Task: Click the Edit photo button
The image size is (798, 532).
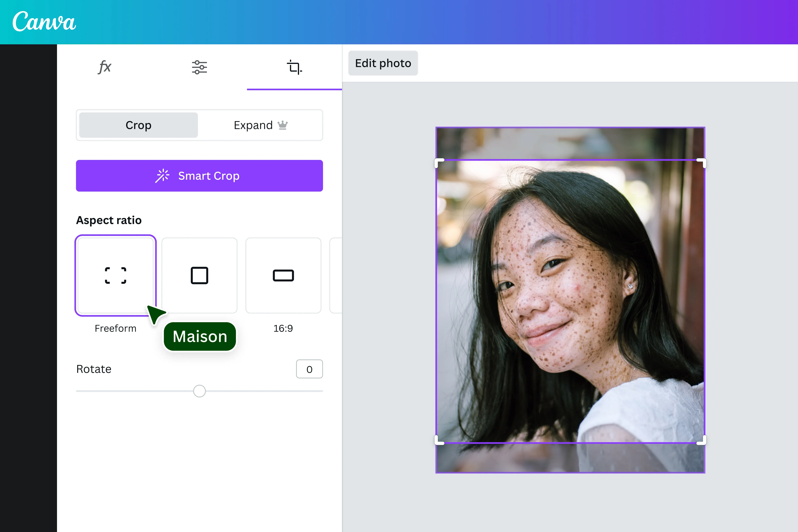Action: coord(383,63)
